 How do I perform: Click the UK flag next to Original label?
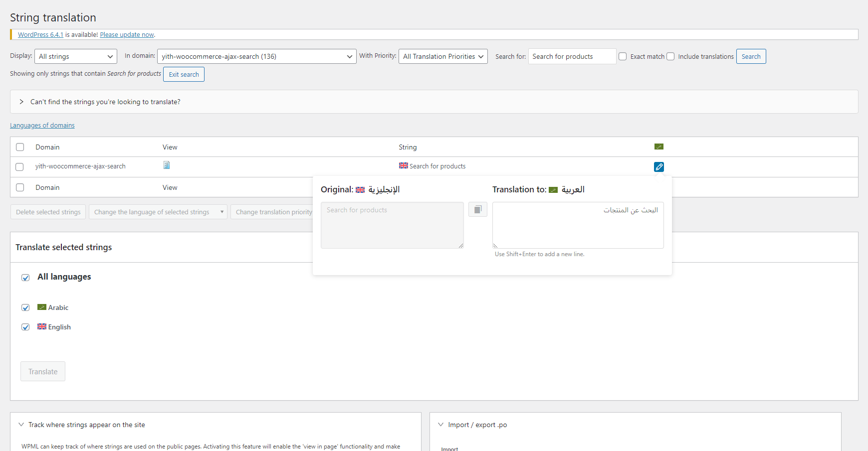coord(360,190)
